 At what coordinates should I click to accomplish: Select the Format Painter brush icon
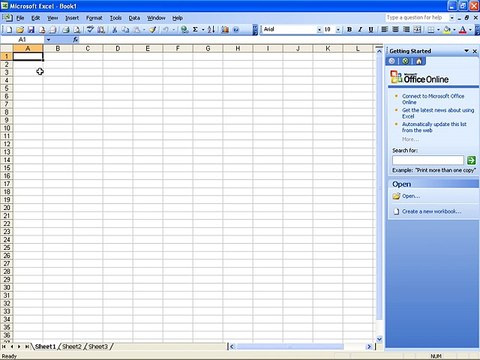[153, 30]
